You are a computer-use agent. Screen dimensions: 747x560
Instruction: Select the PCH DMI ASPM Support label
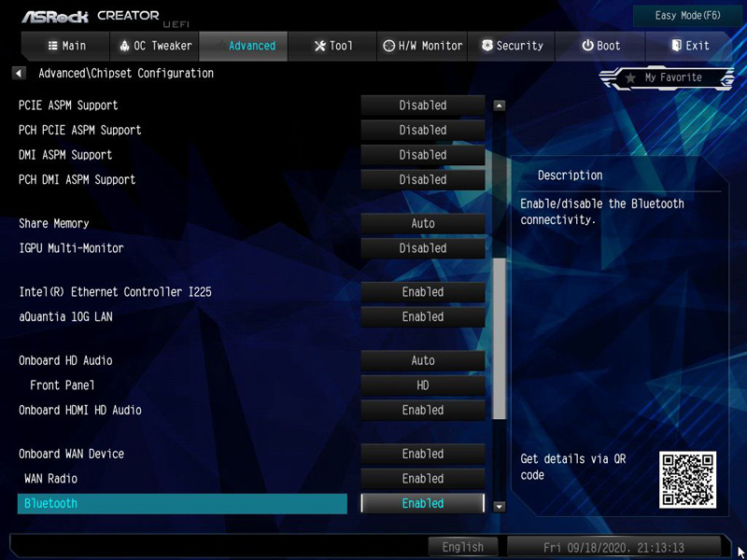pos(78,179)
